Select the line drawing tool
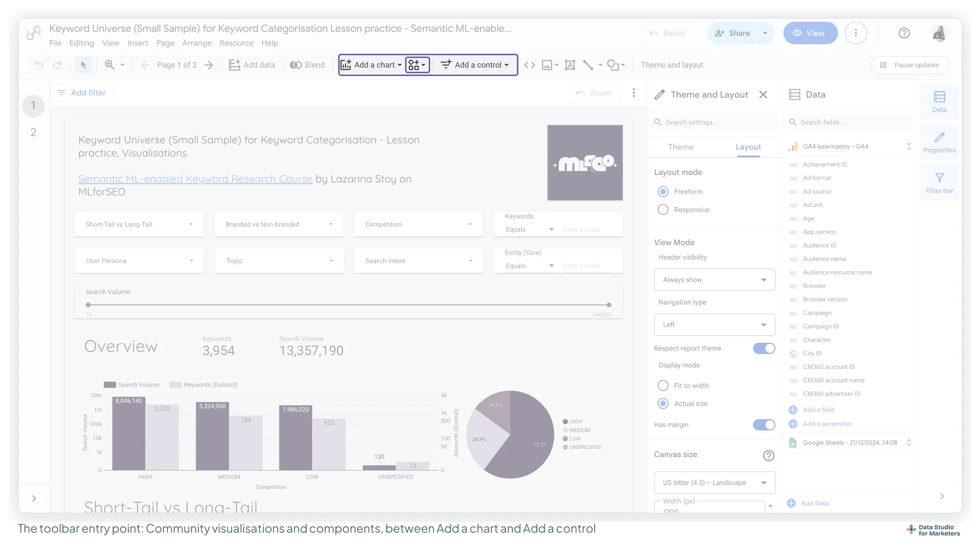 [588, 65]
